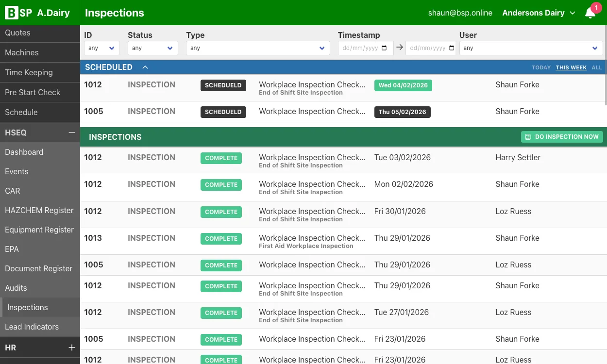Go to Quotes in the sidebar

click(40, 33)
